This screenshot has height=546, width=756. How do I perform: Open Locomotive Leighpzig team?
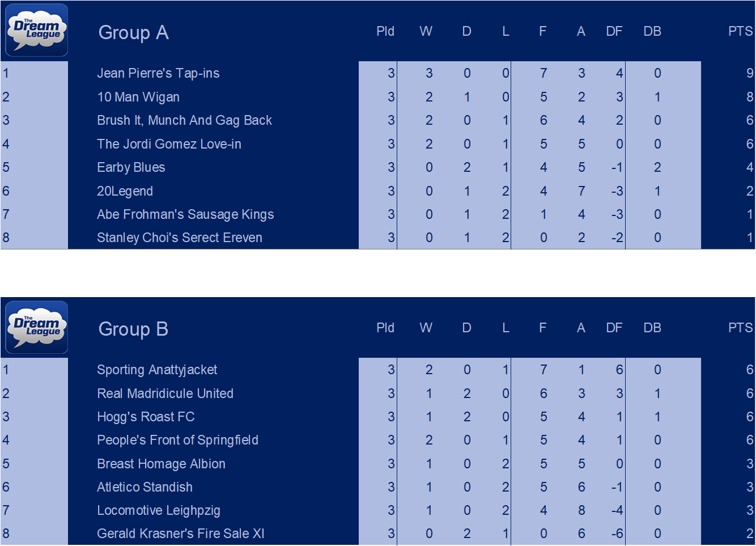click(159, 510)
